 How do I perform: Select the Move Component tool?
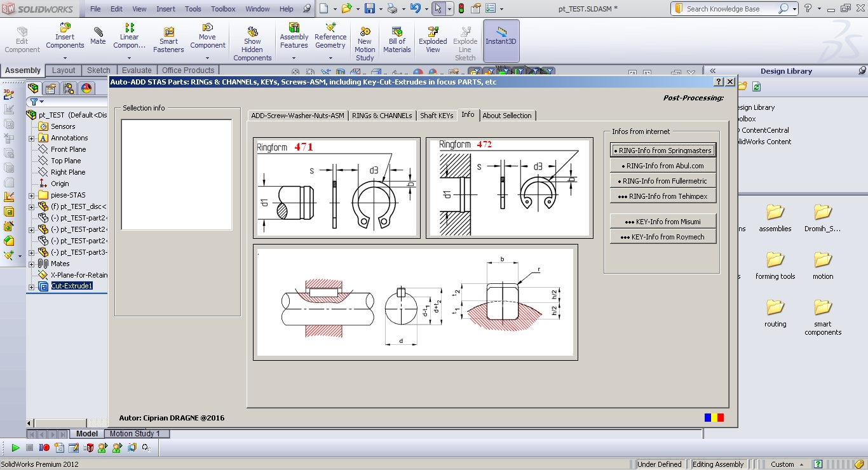click(207, 36)
